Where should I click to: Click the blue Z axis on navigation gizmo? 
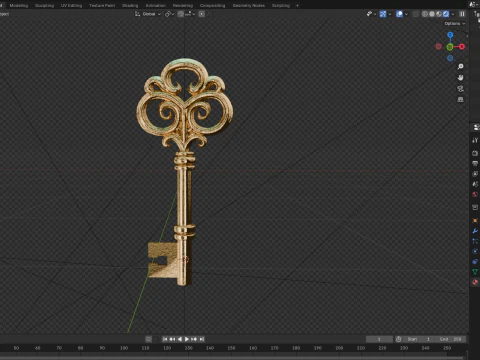pyautogui.click(x=450, y=35)
